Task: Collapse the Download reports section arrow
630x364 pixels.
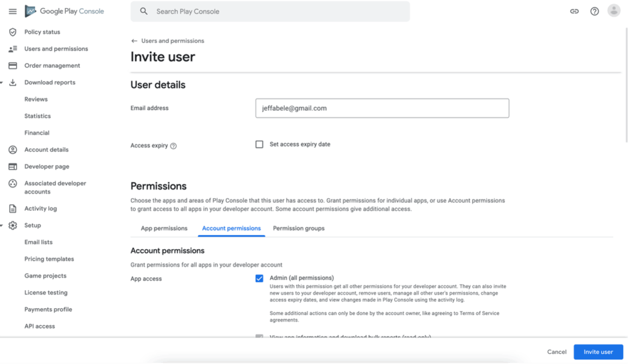Action: click(2, 82)
